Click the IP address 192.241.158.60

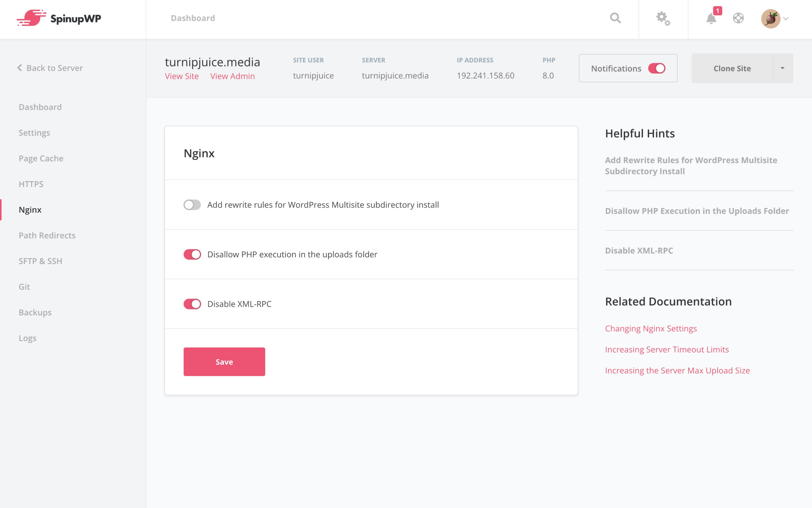click(x=486, y=76)
